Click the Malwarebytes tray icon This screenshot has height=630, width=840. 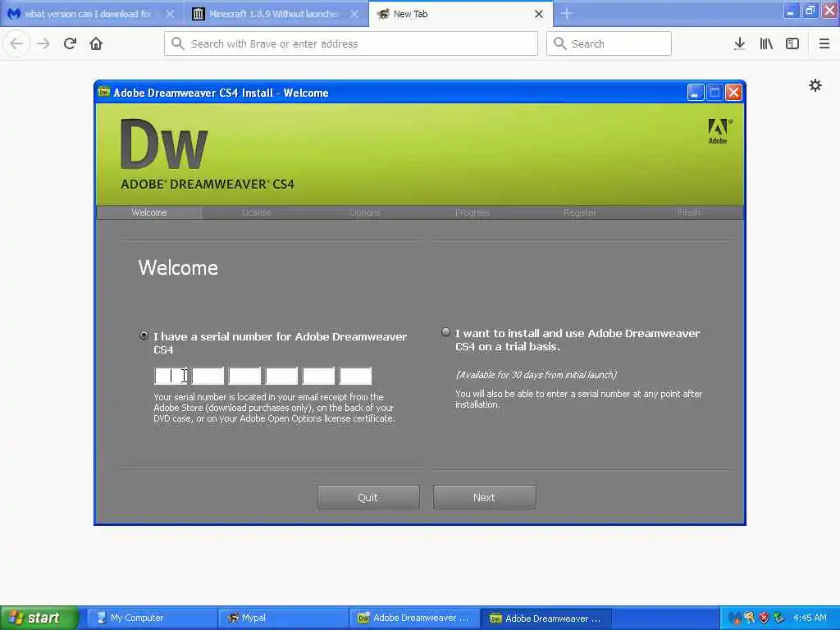[x=734, y=618]
